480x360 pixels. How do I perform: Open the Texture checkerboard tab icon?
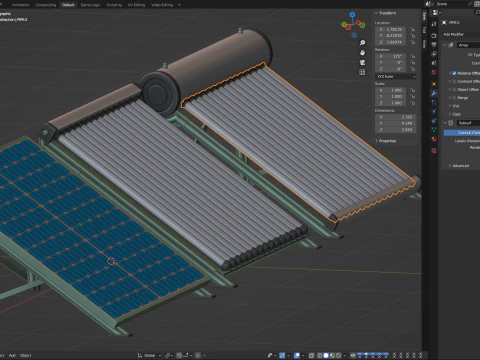434,151
